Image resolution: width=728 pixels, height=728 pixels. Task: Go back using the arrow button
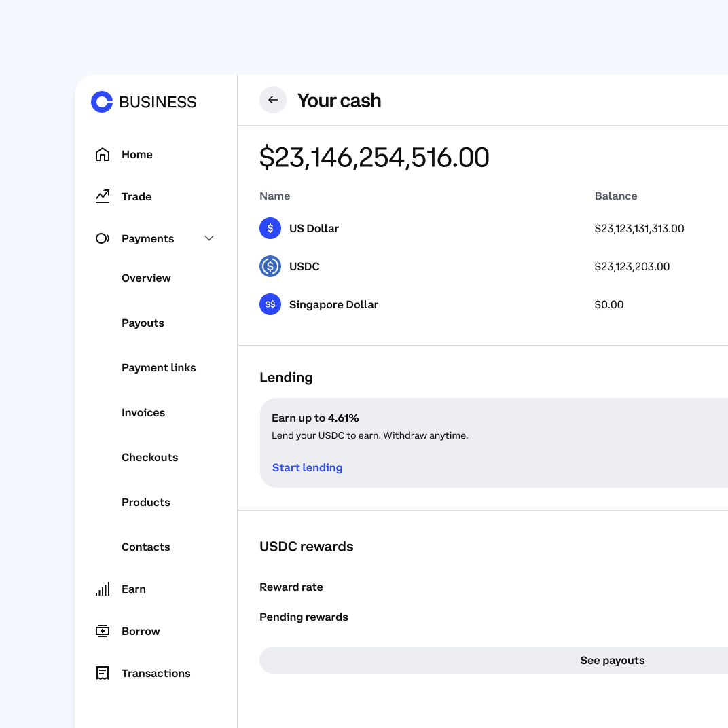click(273, 100)
